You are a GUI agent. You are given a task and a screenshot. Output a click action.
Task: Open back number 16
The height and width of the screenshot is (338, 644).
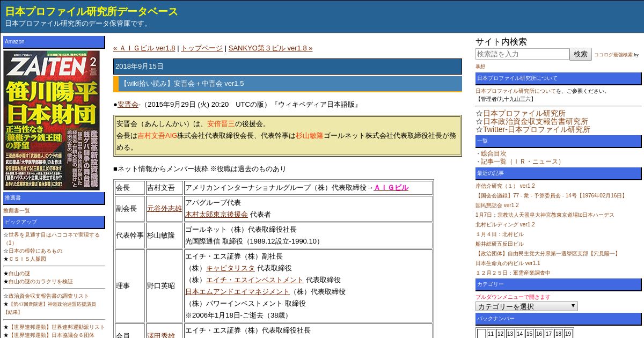539,334
